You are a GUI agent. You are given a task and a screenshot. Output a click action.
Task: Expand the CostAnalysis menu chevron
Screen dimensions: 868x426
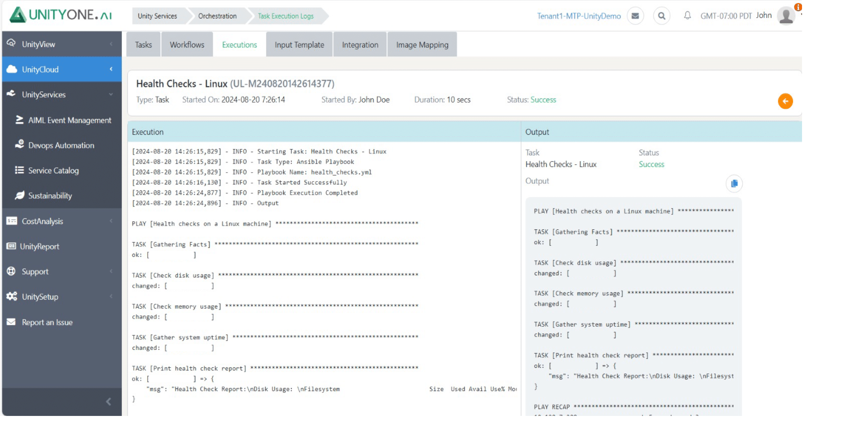point(111,221)
